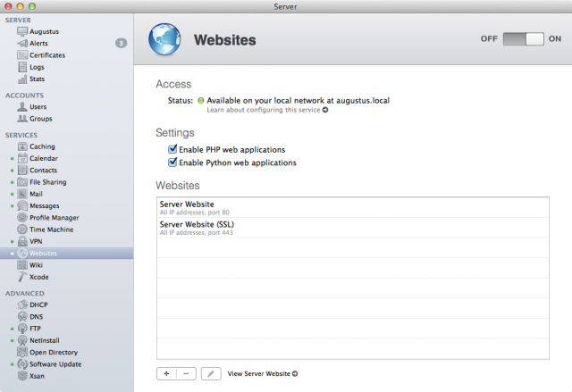Image resolution: width=572 pixels, height=392 pixels.
Task: Open the Logs document icon
Action: coord(22,67)
